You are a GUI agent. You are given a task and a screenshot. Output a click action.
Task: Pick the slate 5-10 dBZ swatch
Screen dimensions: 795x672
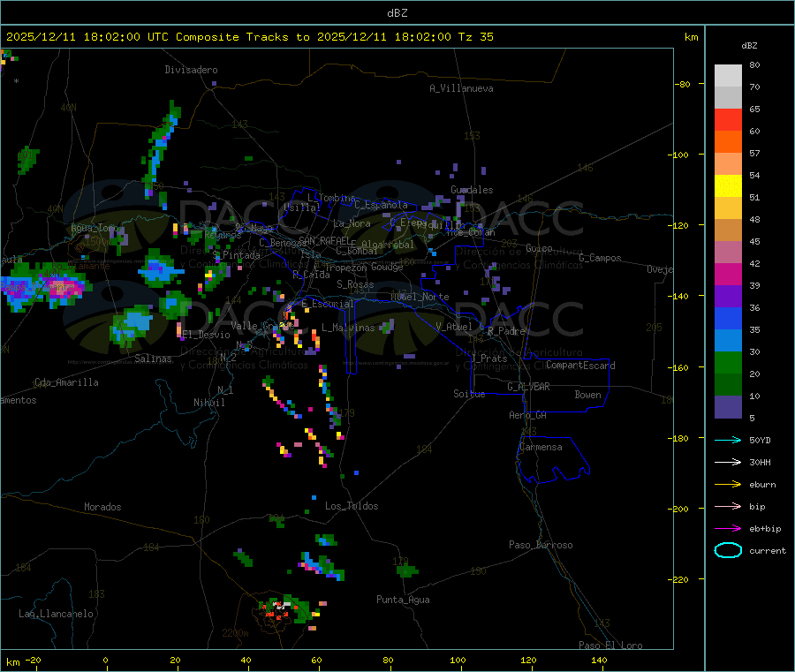[728, 407]
